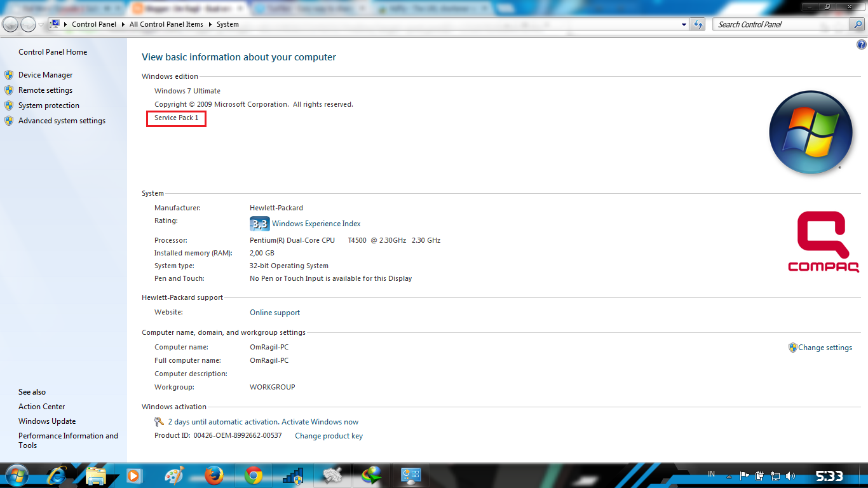Open Google Chrome from taskbar

point(254,475)
